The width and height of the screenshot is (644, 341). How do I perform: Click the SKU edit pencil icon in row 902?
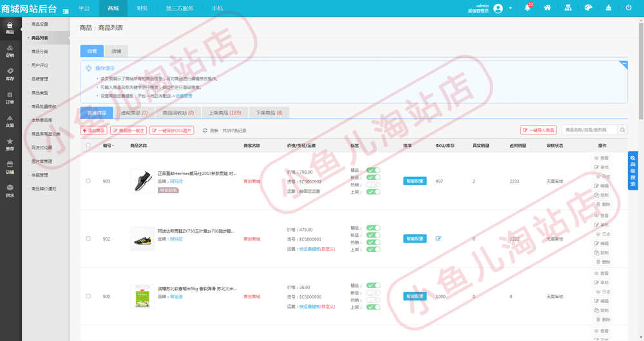point(438,239)
